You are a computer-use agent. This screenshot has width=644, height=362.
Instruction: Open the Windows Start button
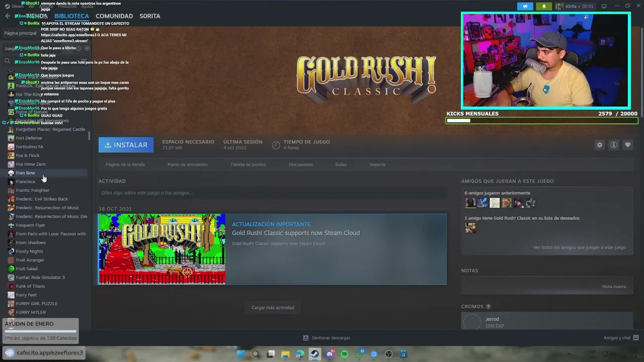241,354
